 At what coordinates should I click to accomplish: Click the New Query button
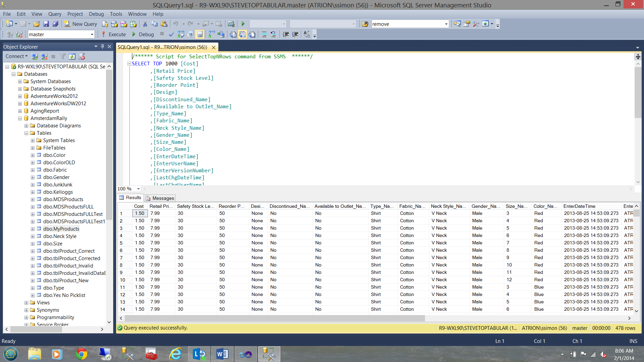tap(80, 24)
